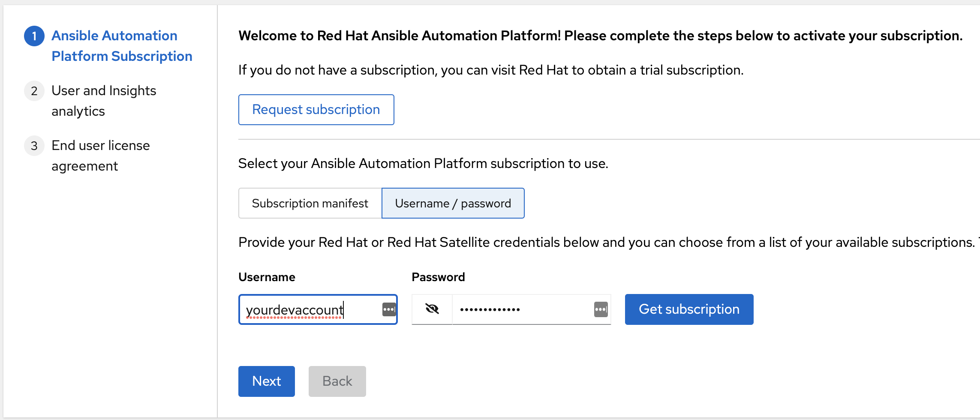
Task: Click the disabled Back button
Action: (337, 381)
